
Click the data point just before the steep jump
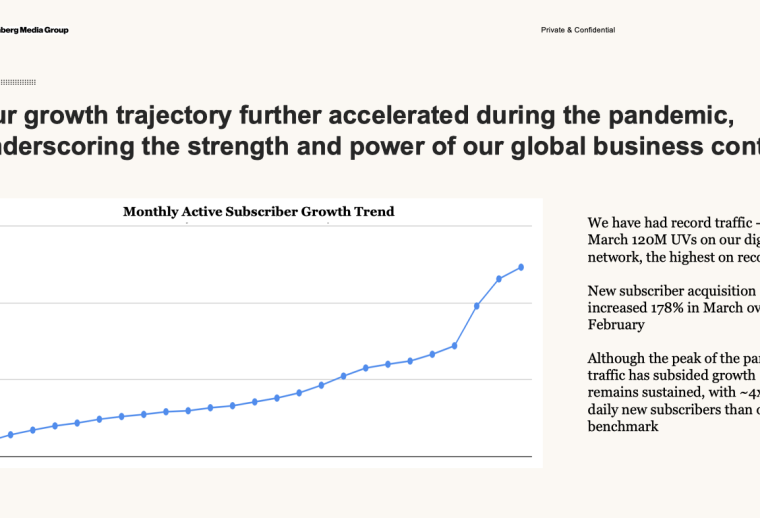click(x=455, y=346)
